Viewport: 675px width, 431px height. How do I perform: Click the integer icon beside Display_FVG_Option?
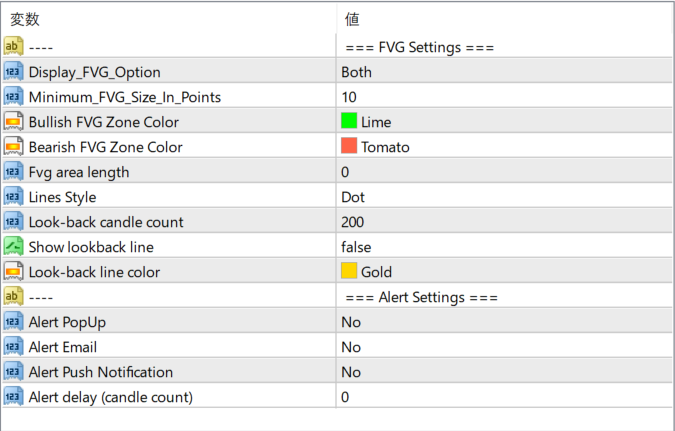(x=14, y=72)
